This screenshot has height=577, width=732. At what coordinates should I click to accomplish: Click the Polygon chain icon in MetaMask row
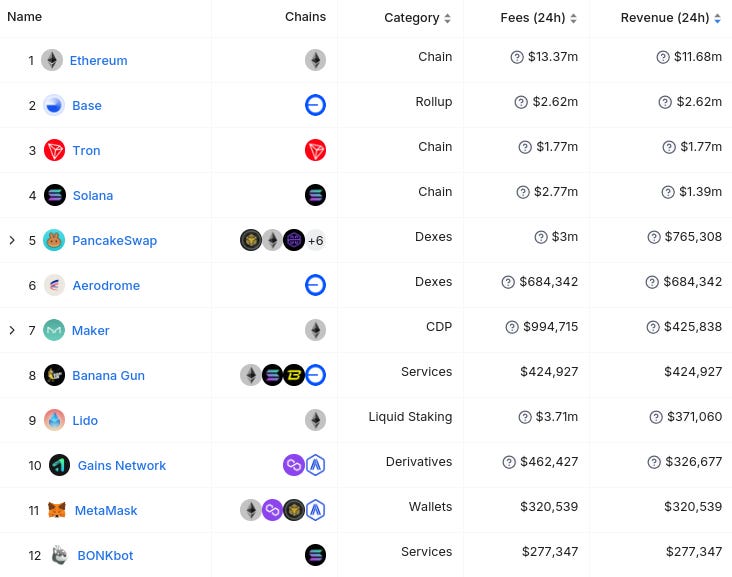tap(272, 510)
